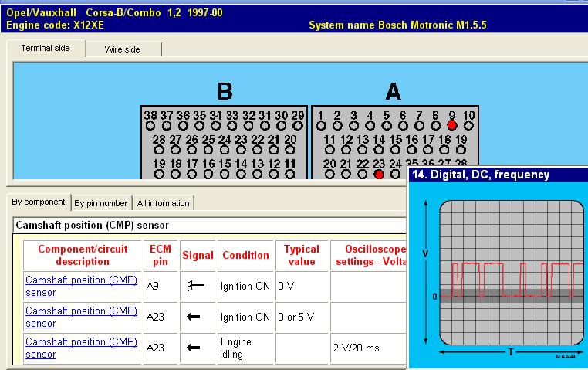Click pin 38 on connector B
Screen dimensions: 588x370
(x=150, y=126)
